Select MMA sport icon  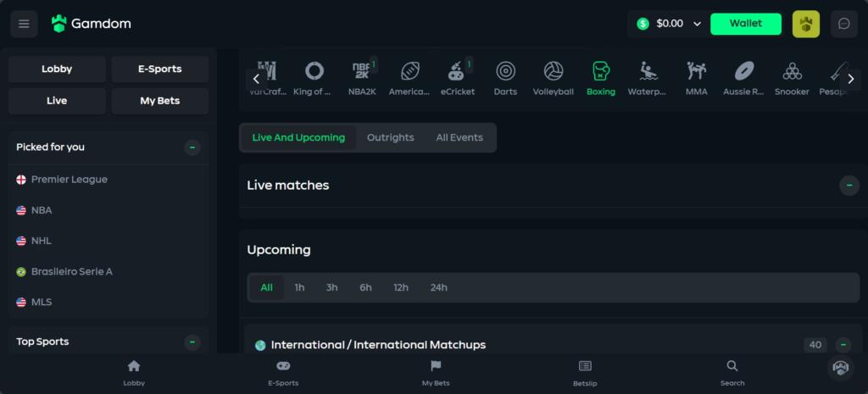click(x=697, y=79)
